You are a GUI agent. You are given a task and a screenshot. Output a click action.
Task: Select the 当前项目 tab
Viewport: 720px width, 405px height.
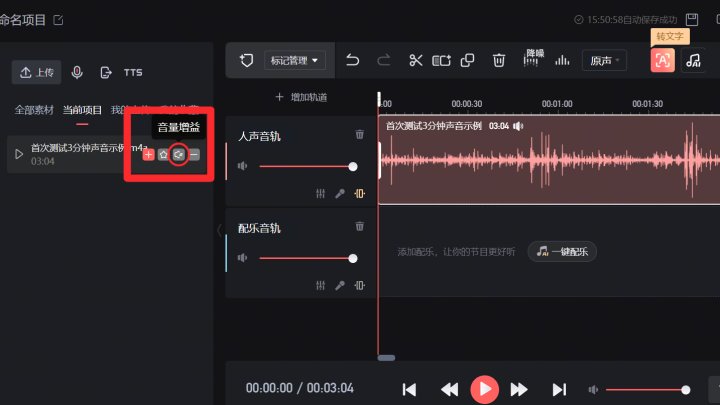click(x=81, y=109)
